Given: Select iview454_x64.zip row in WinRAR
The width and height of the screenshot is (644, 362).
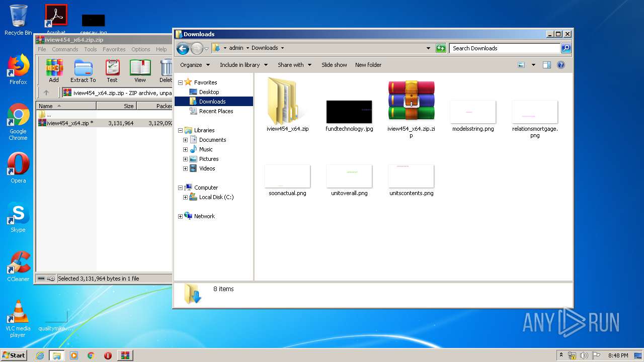Looking at the screenshot, I should [x=104, y=123].
